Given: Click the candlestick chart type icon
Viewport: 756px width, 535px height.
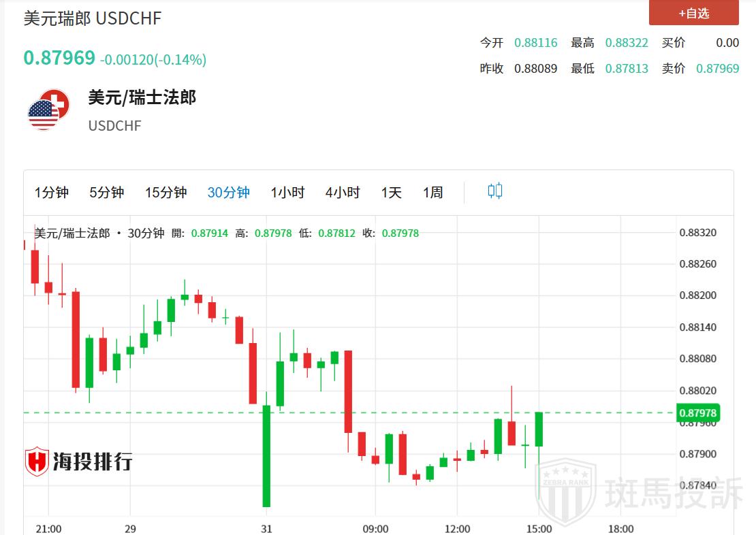Looking at the screenshot, I should (495, 191).
